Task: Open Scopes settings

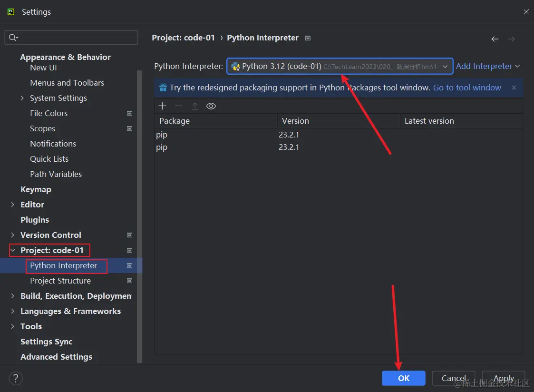Action: coord(43,128)
